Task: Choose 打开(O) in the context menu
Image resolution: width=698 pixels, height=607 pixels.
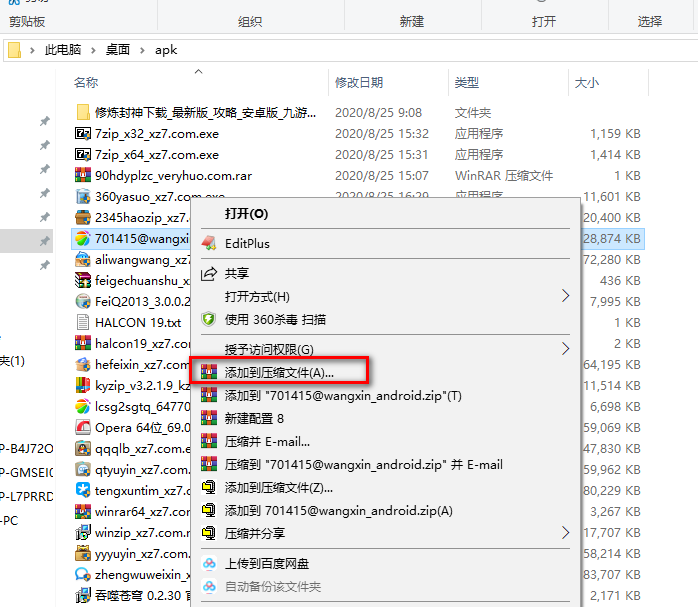Action: point(385,214)
